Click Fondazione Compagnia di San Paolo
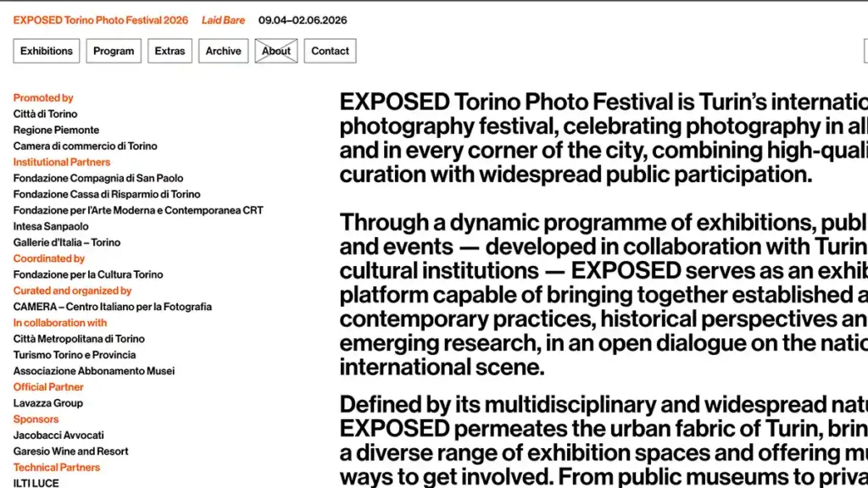868x488 pixels. click(x=98, y=178)
